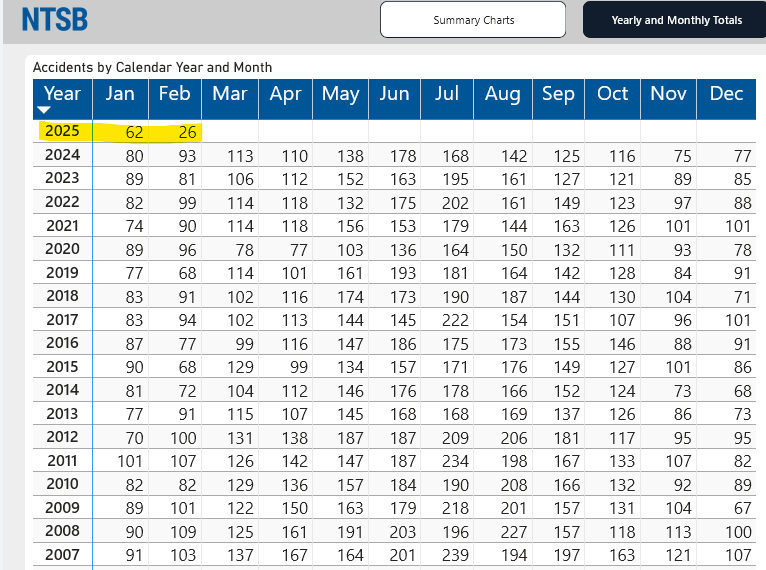Click the 2009 December value 67
766x570 pixels.
(x=742, y=508)
